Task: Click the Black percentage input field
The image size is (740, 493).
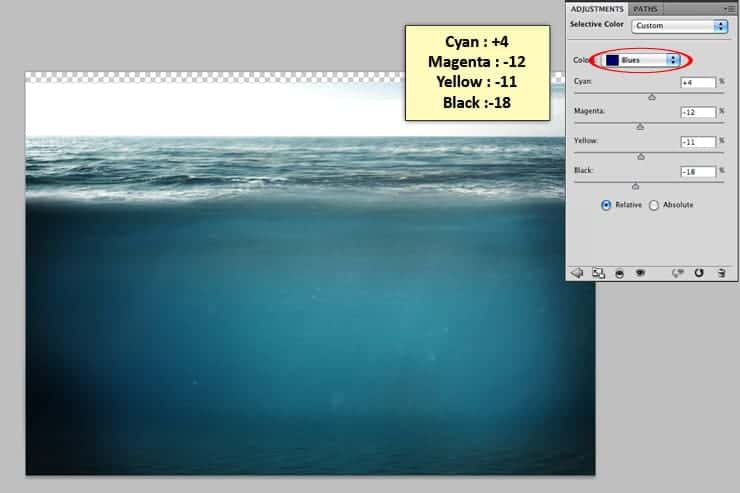Action: click(698, 172)
